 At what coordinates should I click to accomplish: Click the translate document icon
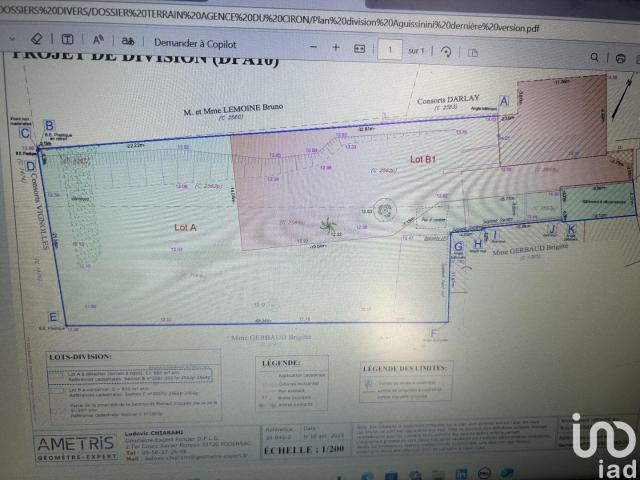[x=127, y=42]
